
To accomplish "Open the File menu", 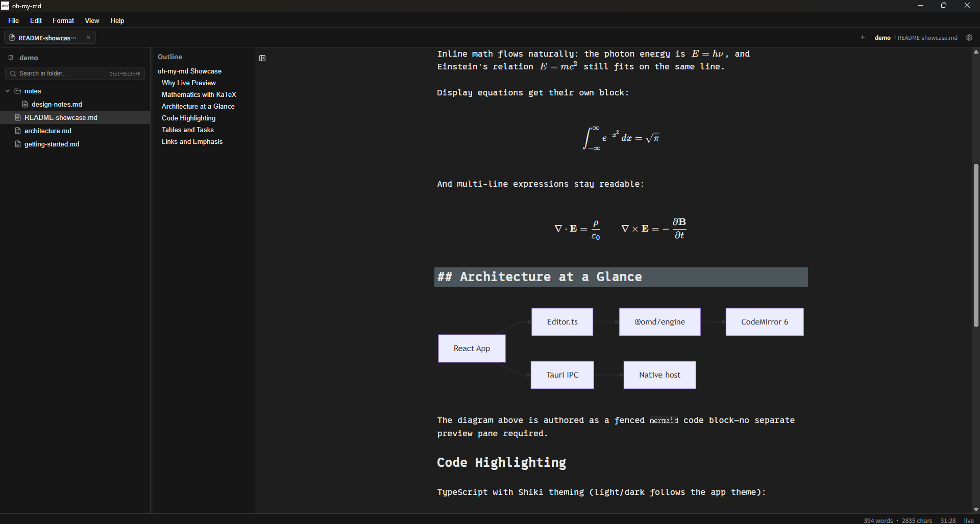I will 14,20.
